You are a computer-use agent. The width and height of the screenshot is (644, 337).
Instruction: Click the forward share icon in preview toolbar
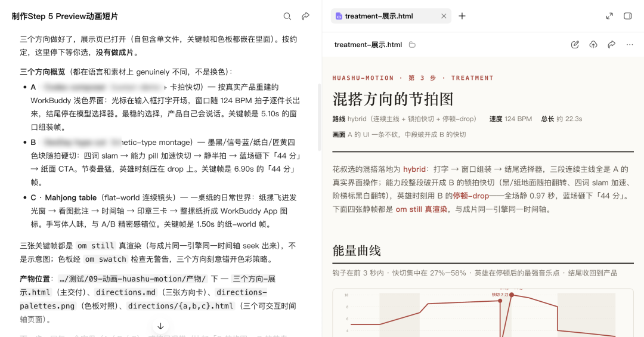612,45
